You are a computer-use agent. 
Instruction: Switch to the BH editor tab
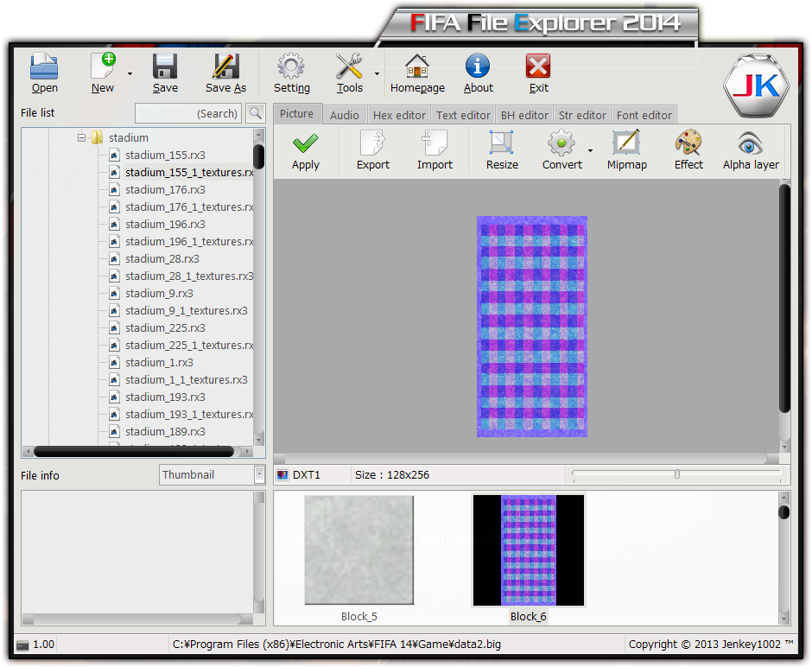[x=524, y=115]
